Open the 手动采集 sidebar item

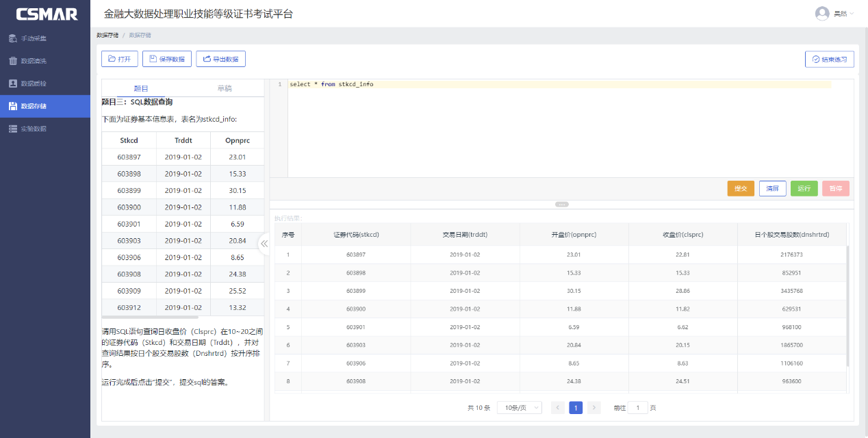(33, 38)
